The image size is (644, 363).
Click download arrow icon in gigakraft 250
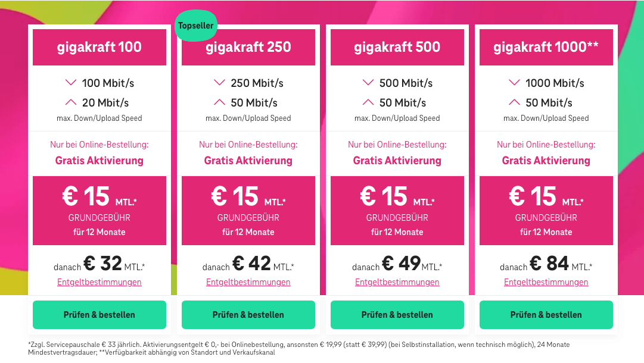coord(220,83)
